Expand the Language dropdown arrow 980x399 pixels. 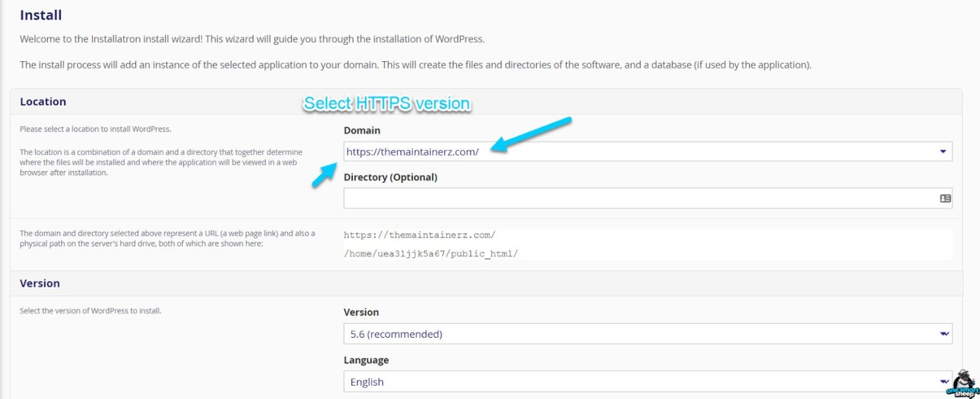point(943,382)
